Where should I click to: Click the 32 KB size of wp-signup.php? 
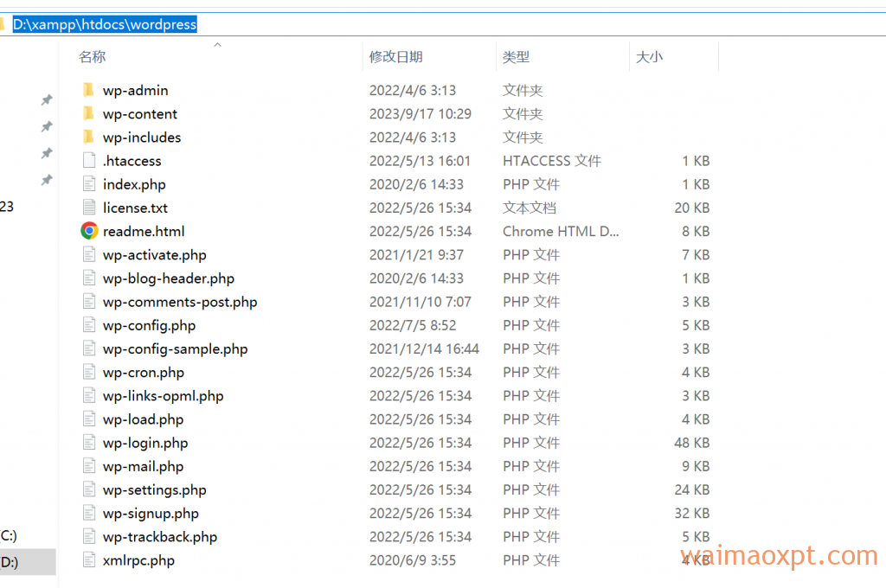(x=691, y=514)
